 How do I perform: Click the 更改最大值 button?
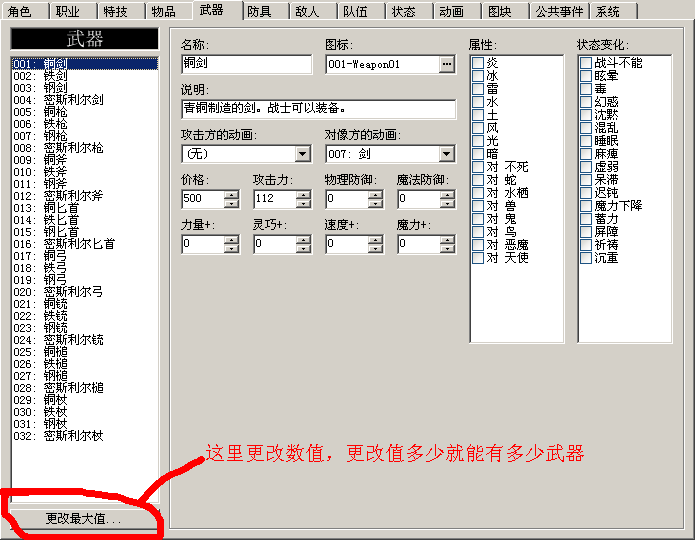click(83, 518)
